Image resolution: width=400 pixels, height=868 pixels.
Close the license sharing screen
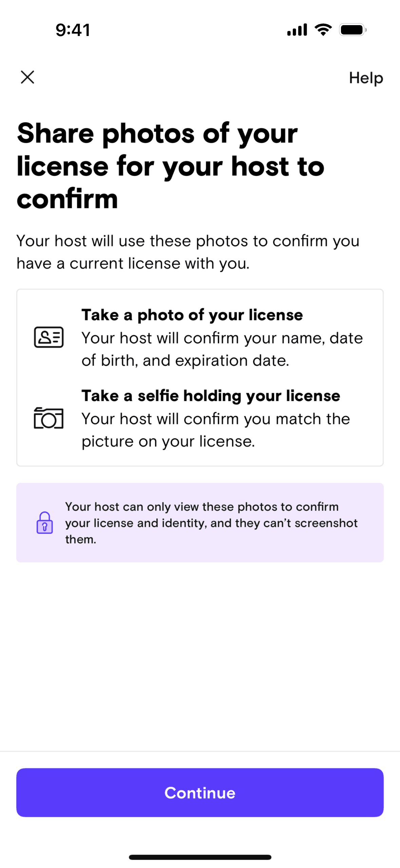click(x=27, y=77)
